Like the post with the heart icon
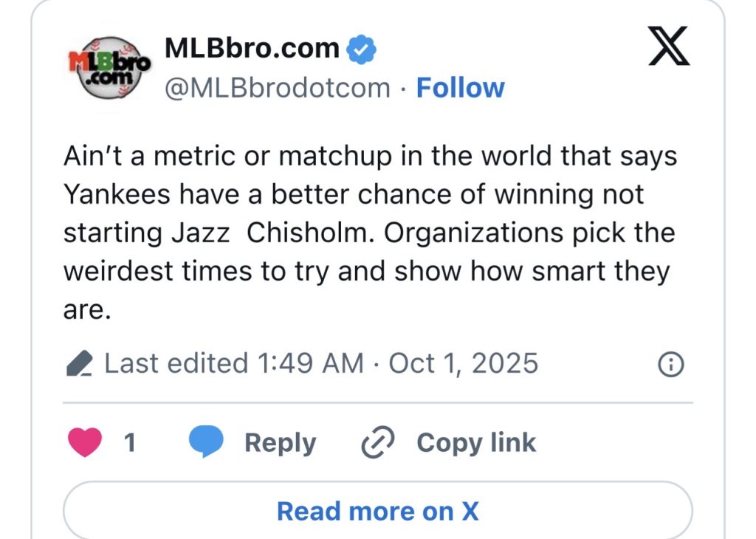 tap(84, 442)
